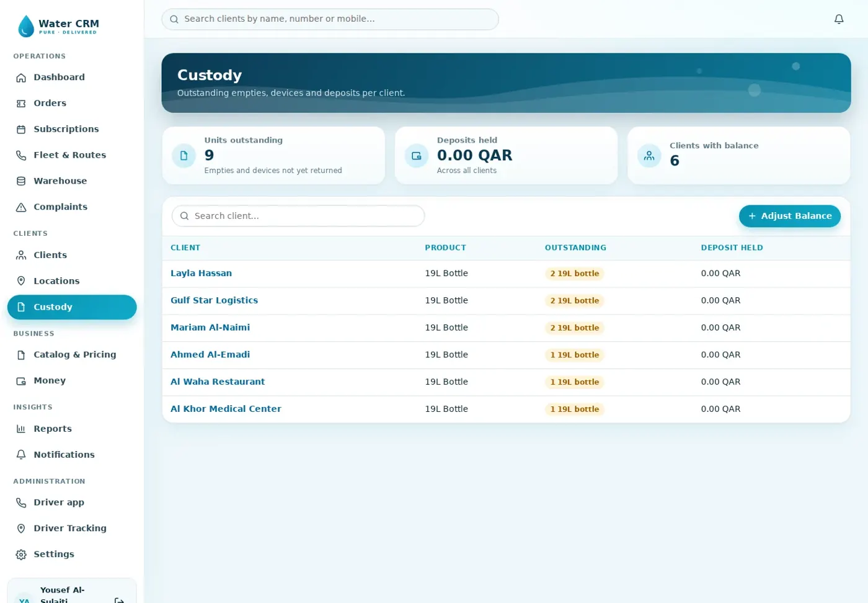Click the Money wallet icon

tap(21, 381)
